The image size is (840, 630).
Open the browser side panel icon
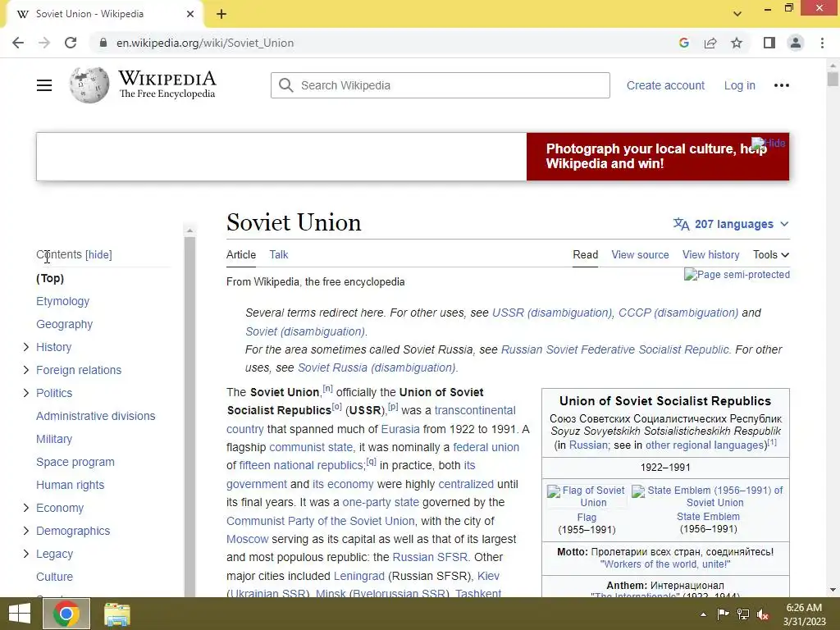point(769,43)
